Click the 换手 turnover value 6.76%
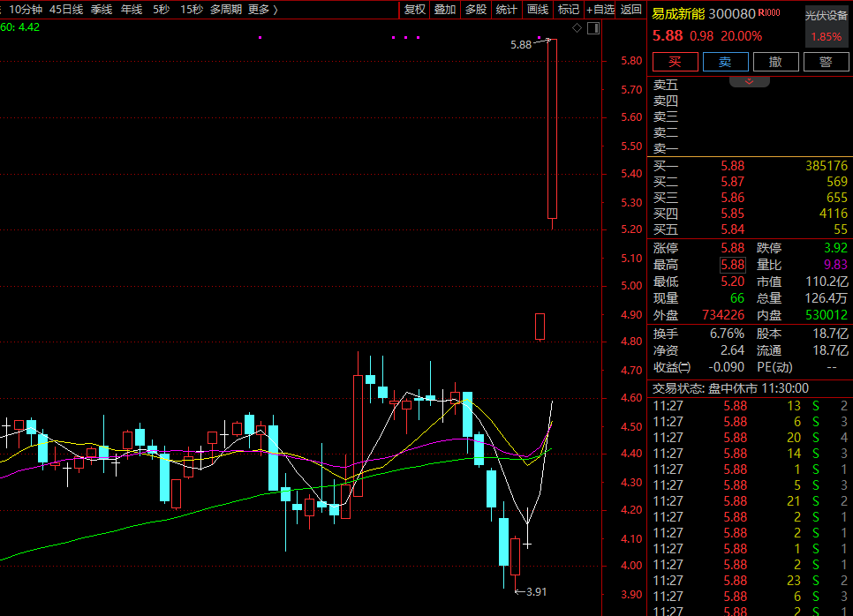Viewport: 853px width, 616px height. click(727, 334)
